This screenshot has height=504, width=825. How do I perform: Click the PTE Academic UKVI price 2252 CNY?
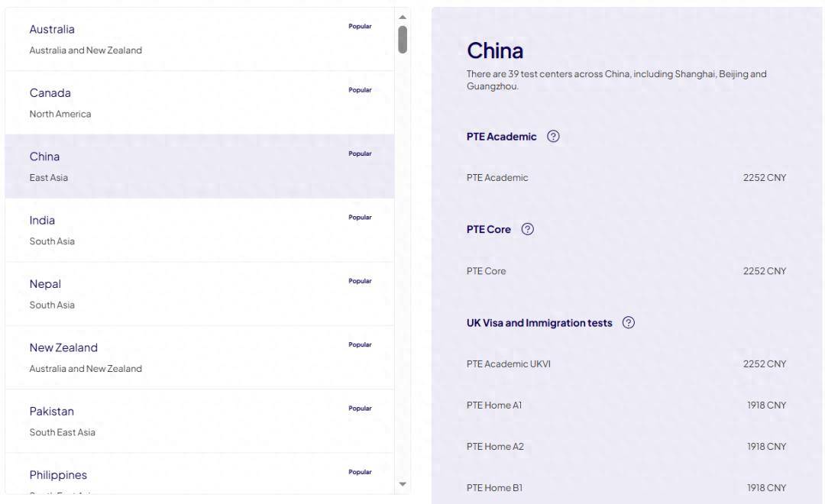765,364
